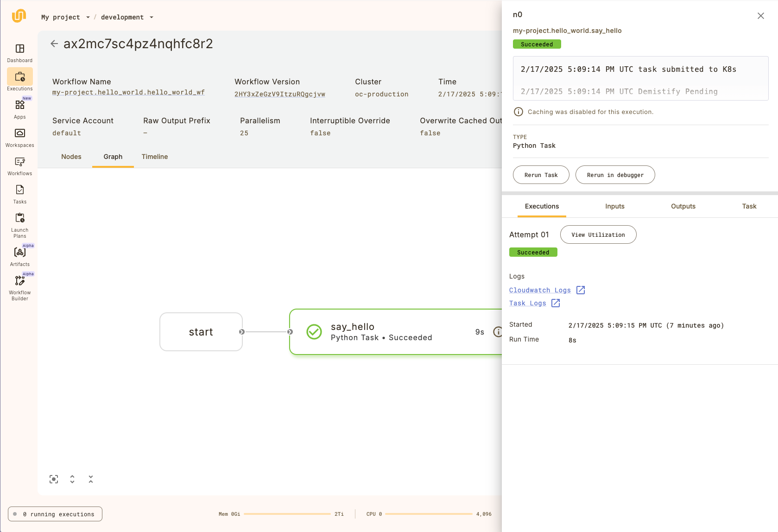Open the Task Logs link

point(527,303)
